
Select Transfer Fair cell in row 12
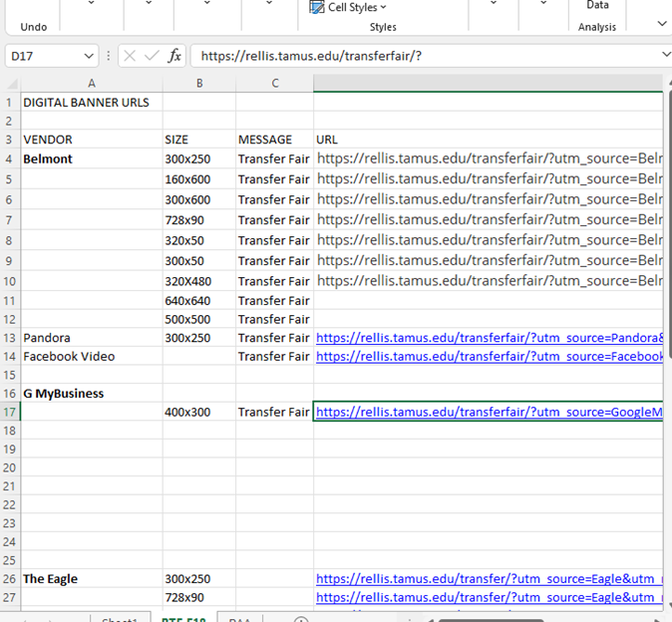pyautogui.click(x=275, y=319)
